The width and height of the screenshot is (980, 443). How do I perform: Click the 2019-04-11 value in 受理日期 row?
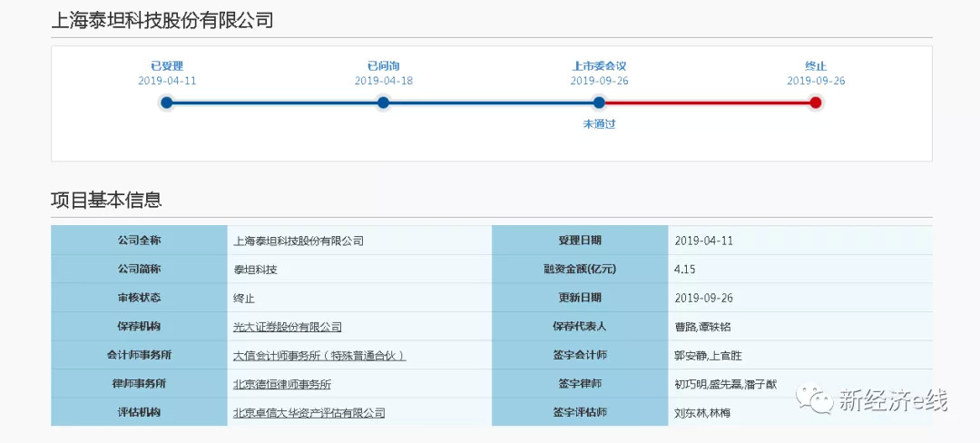(704, 241)
